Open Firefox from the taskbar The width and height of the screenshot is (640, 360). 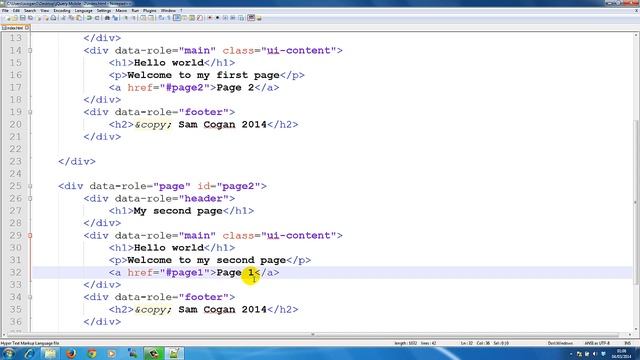71,353
